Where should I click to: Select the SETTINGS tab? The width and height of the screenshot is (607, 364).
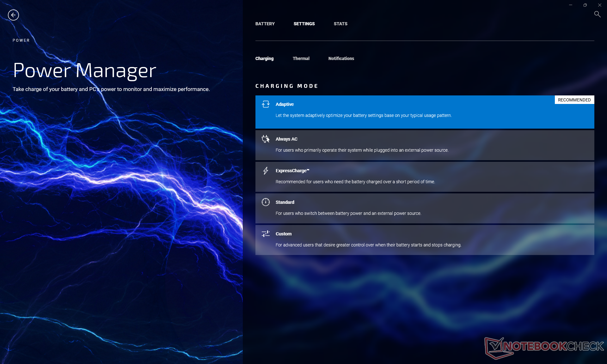click(x=304, y=24)
